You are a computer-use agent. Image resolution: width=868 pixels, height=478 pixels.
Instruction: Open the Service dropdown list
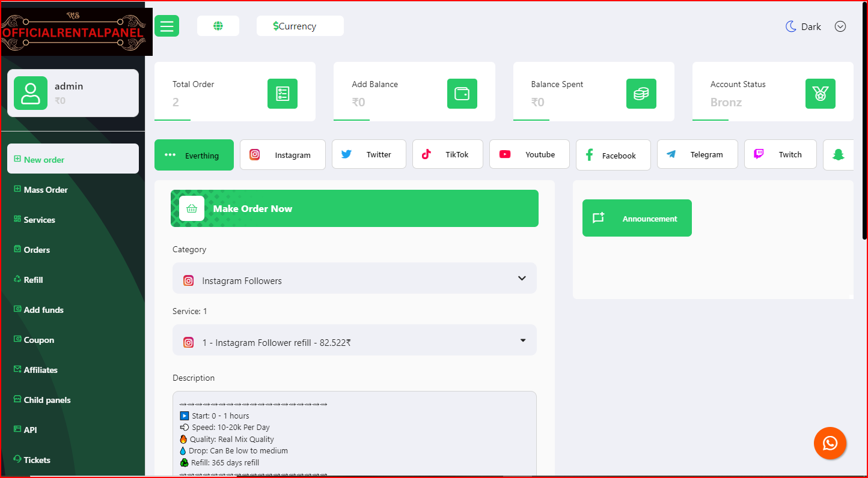(x=354, y=340)
